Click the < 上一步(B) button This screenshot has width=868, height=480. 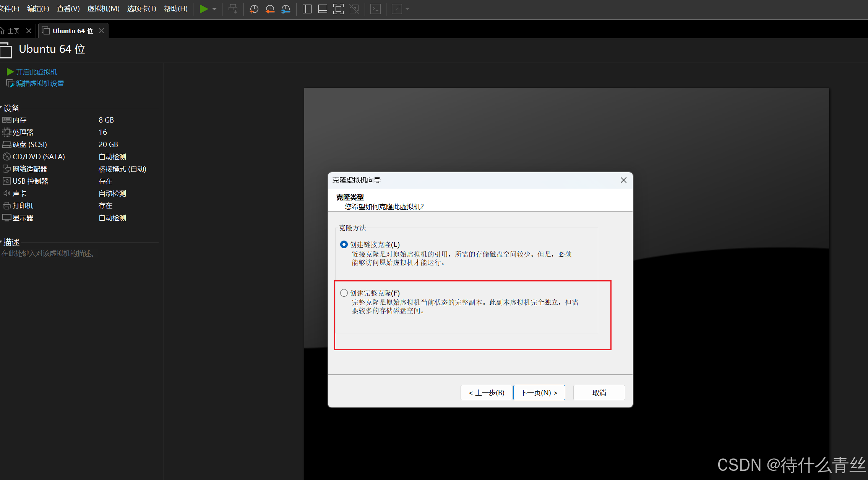486,393
